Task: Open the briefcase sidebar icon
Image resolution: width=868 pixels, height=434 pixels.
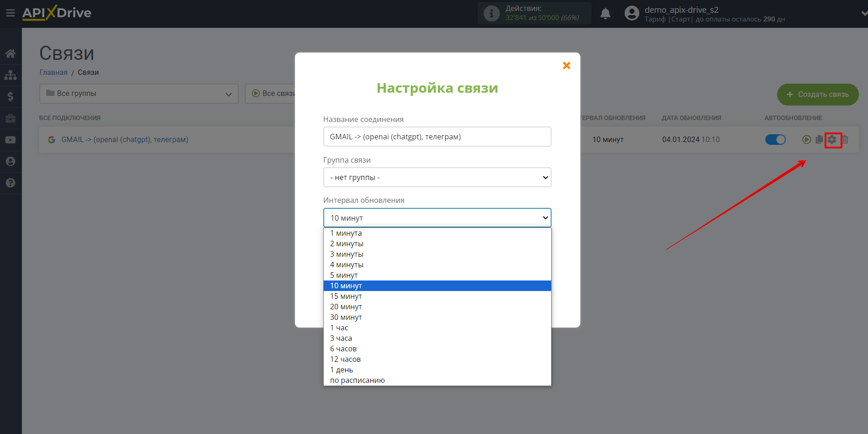Action: (11, 118)
